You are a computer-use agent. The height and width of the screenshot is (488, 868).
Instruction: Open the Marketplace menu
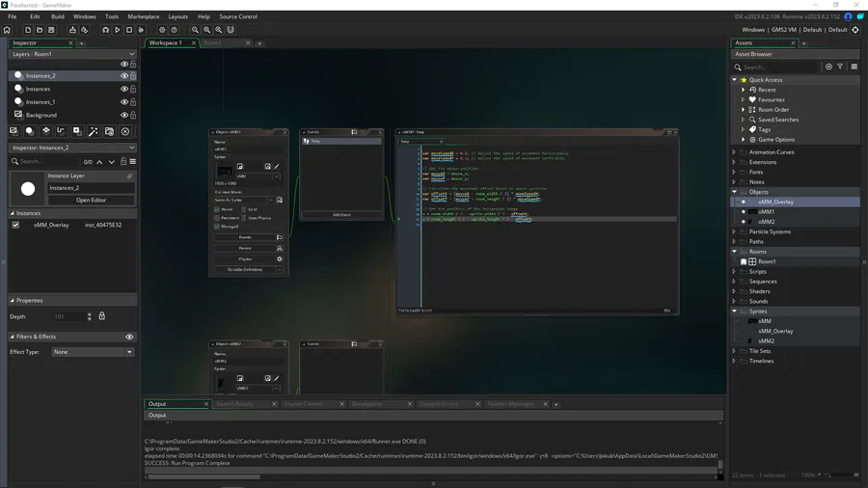click(144, 16)
